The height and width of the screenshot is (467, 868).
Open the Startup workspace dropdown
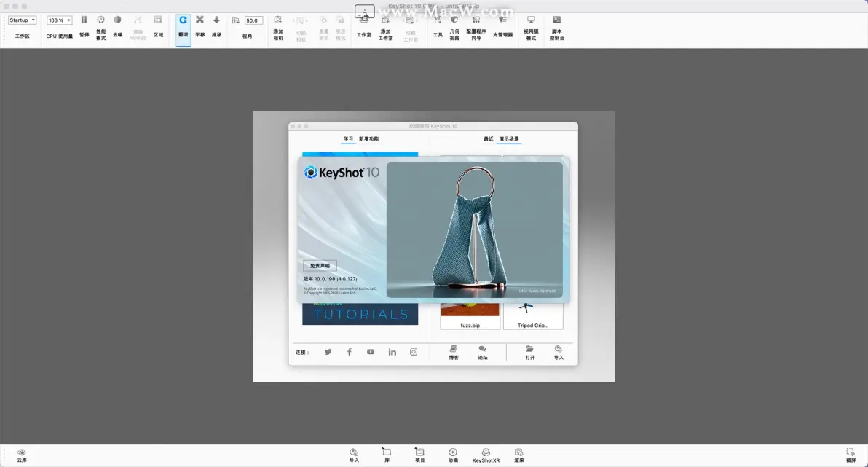point(22,20)
